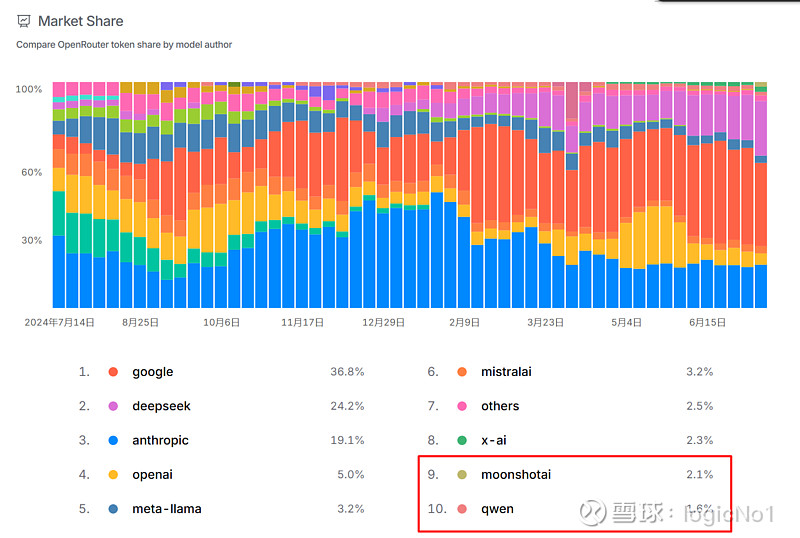Click the rank number 1. beside google
Screen dimensions: 800x538
point(84,372)
